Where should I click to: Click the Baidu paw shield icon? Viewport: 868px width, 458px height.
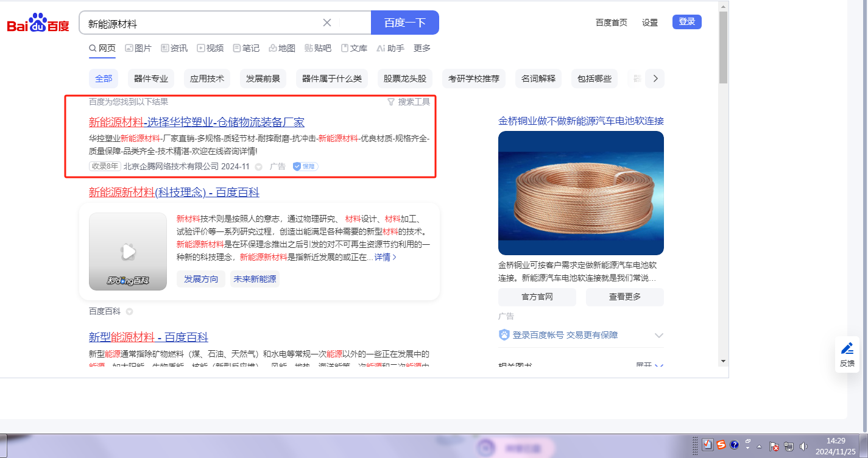tap(504, 335)
